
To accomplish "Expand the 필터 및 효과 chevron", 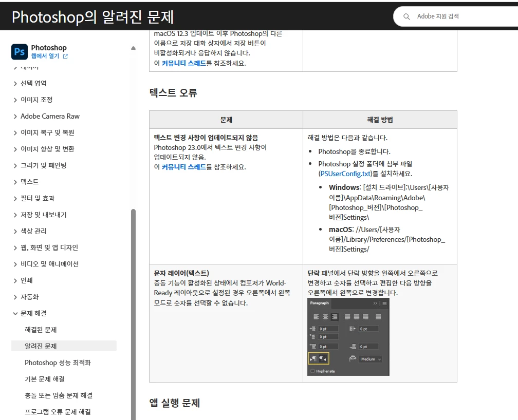I will click(15, 199).
